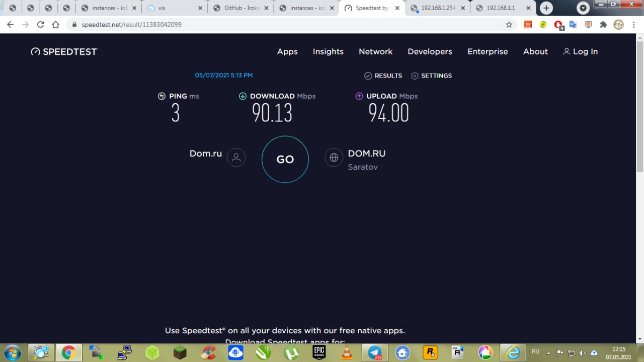Switch to the 192.168.1.254 tab
This screenshot has height=362, width=644.
click(x=438, y=8)
